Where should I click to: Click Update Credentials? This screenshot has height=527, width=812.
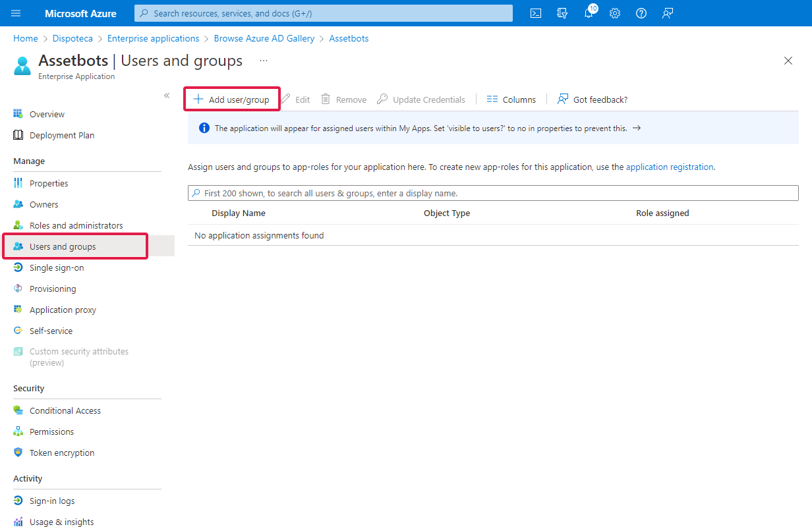coord(421,99)
